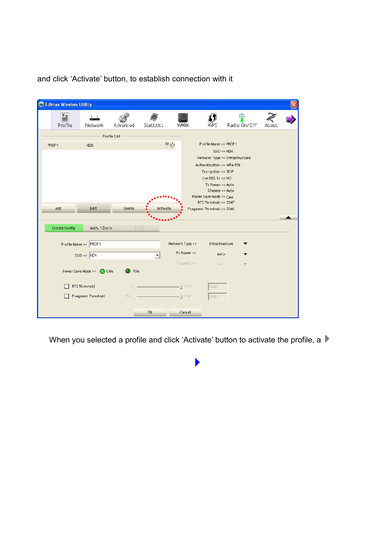The image size is (392, 555).
Task: Select the CAM power save option
Action: coord(102,271)
